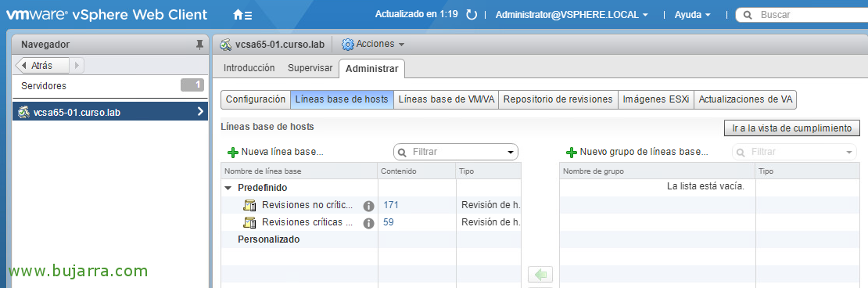The height and width of the screenshot is (288, 868).
Task: Open the Repositorio de revisiones tab
Action: pos(558,99)
